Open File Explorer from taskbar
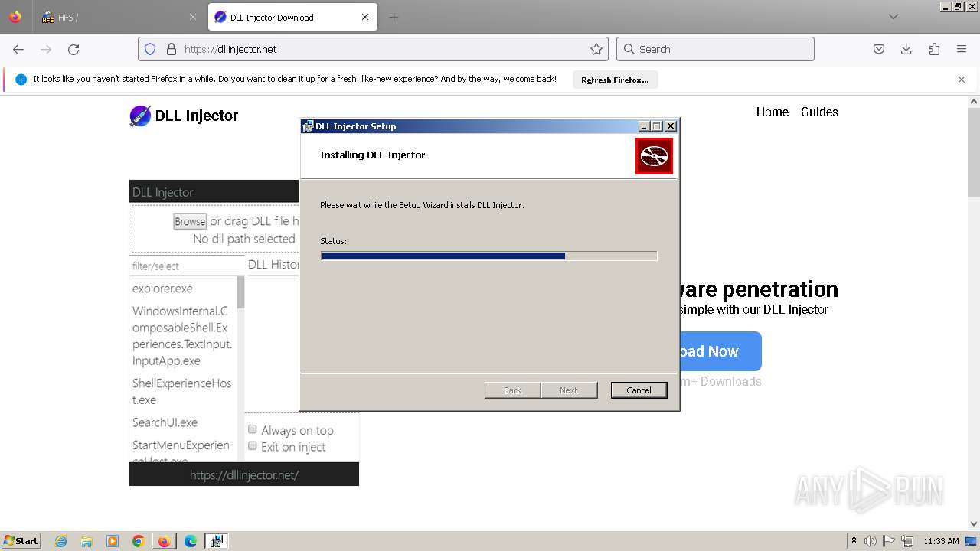 [x=87, y=541]
